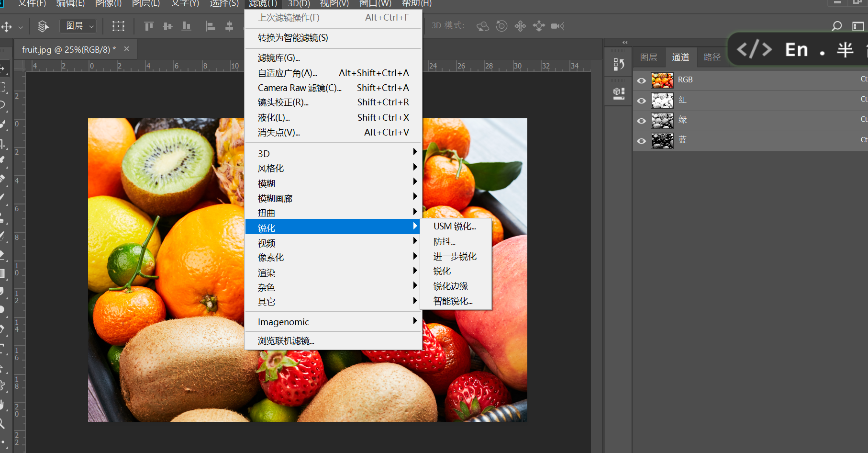
Task: Switch the En input language indicator
Action: pyautogui.click(x=796, y=50)
